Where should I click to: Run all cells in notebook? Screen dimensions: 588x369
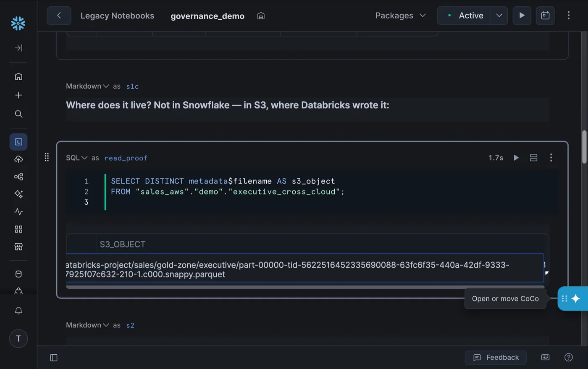pyautogui.click(x=522, y=16)
